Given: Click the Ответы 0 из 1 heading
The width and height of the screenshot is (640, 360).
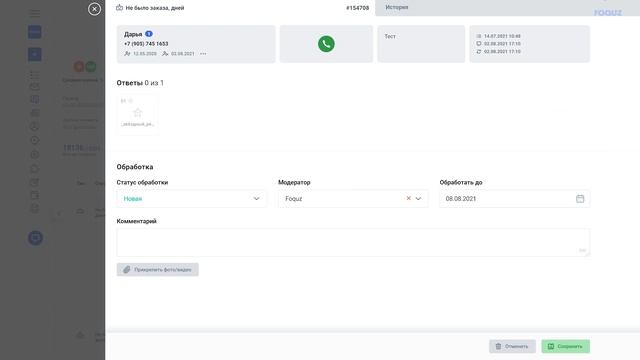Looking at the screenshot, I should coord(140,83).
